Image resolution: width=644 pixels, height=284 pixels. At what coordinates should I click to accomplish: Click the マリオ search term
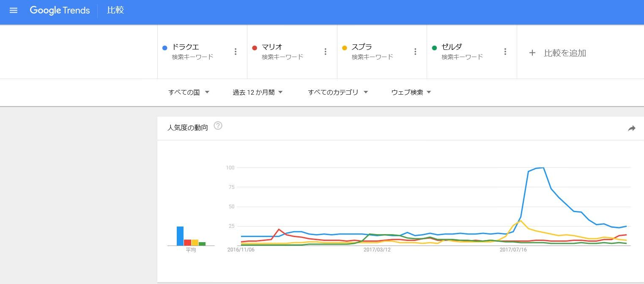tap(272, 47)
